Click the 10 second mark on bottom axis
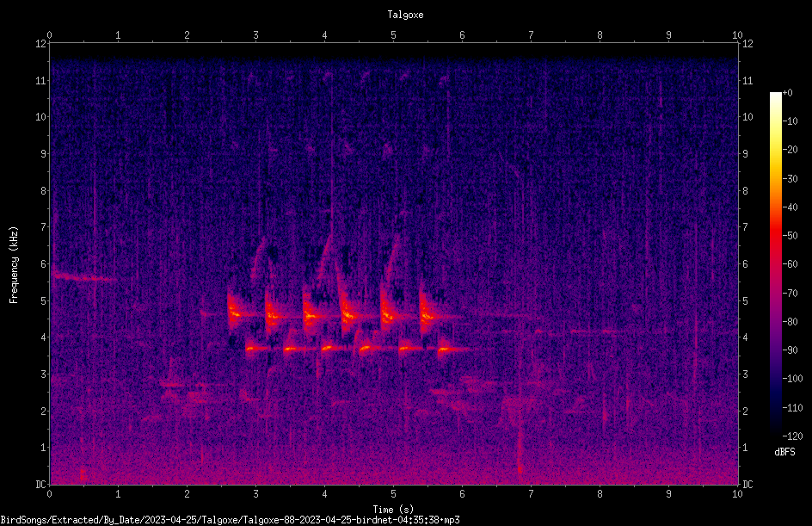 [737, 494]
